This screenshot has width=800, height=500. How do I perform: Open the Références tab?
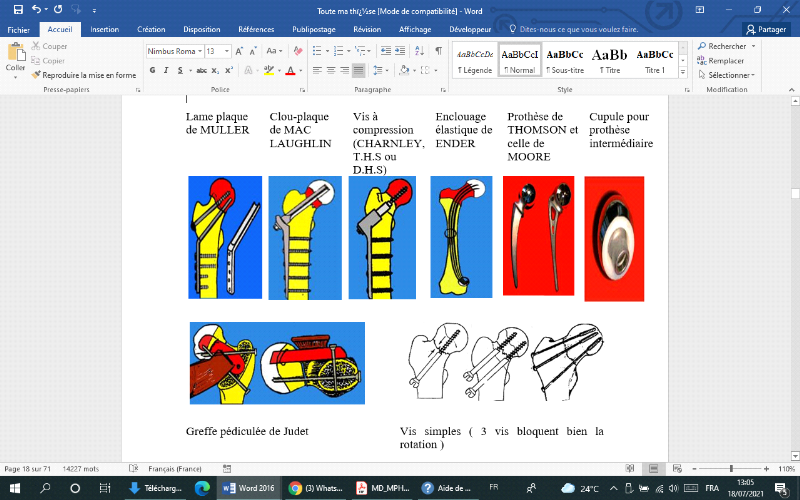coord(256,30)
